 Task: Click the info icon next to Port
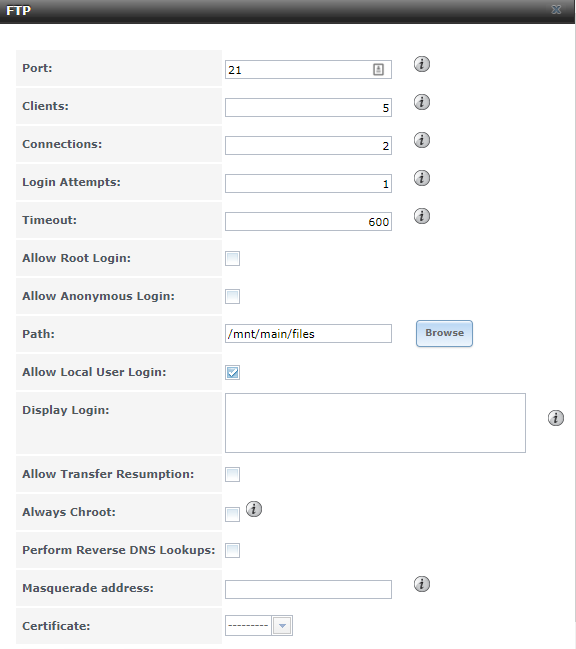[x=422, y=64]
